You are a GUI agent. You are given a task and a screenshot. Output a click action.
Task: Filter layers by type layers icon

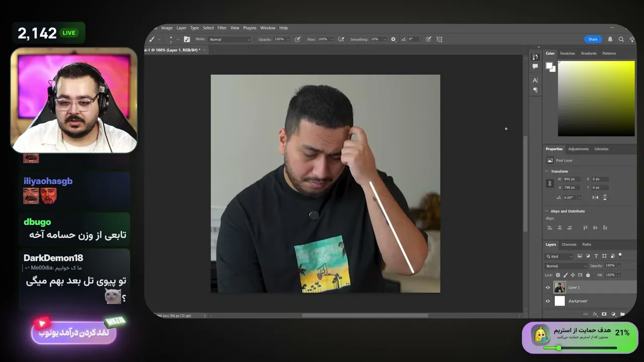click(596, 256)
